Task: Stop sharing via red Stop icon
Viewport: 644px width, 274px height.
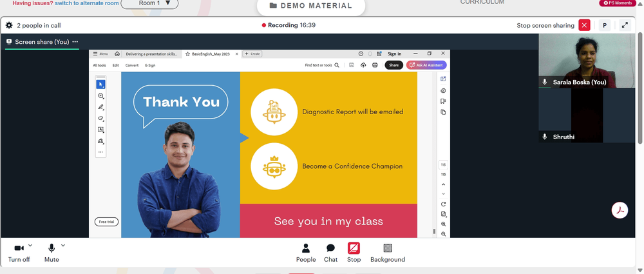Action: pos(354,253)
